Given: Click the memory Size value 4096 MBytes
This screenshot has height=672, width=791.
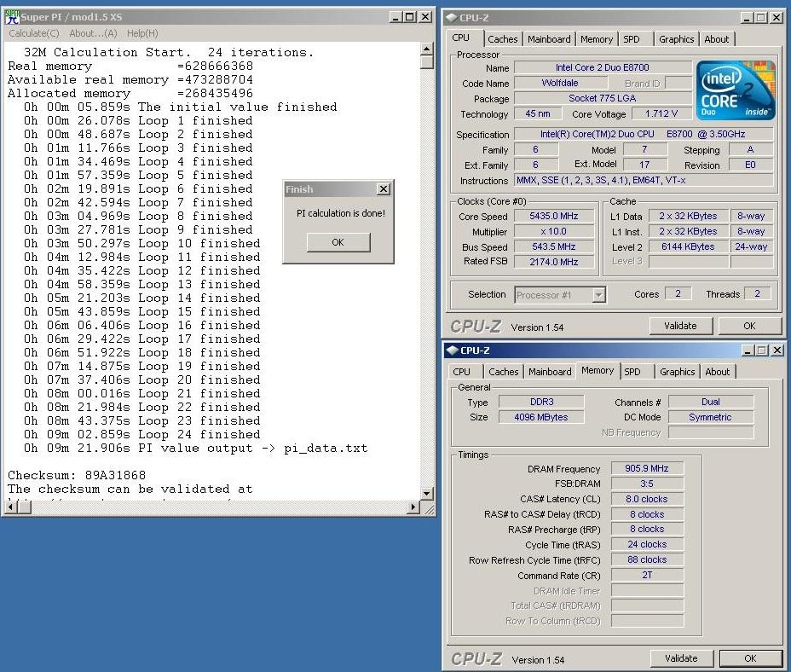Looking at the screenshot, I should pyautogui.click(x=541, y=417).
